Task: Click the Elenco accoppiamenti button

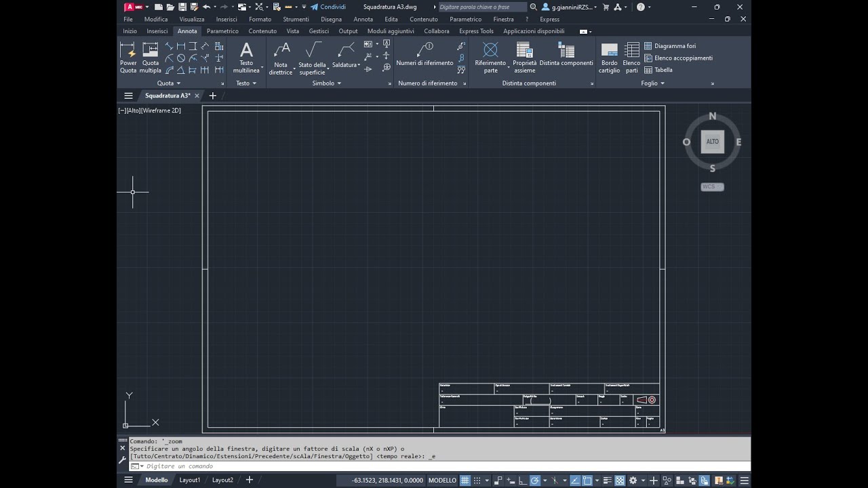Action: tap(678, 58)
